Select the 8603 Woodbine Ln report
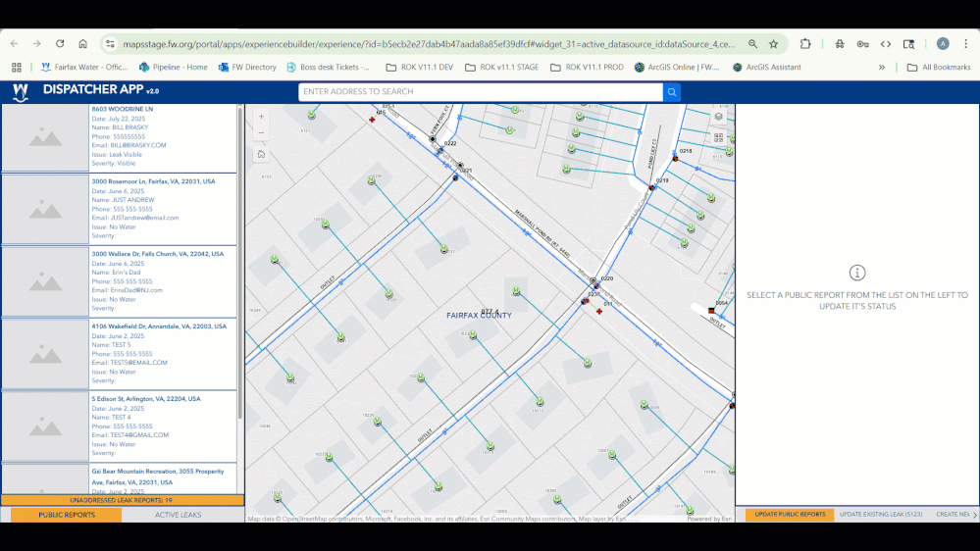This screenshot has width=980, height=551. pos(119,137)
